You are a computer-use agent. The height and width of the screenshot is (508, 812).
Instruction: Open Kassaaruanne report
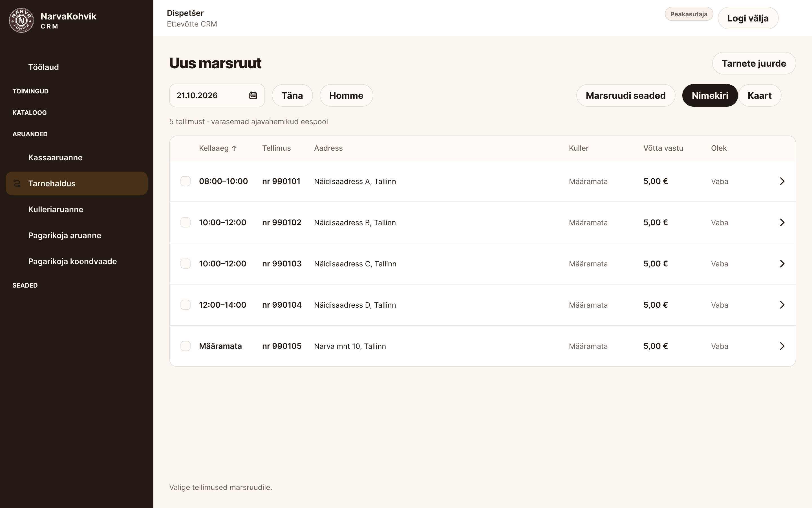point(76,157)
